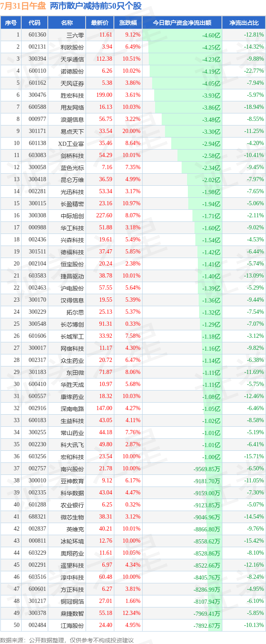Click the 12.34% change for 鼎捷数智

tap(132, 613)
